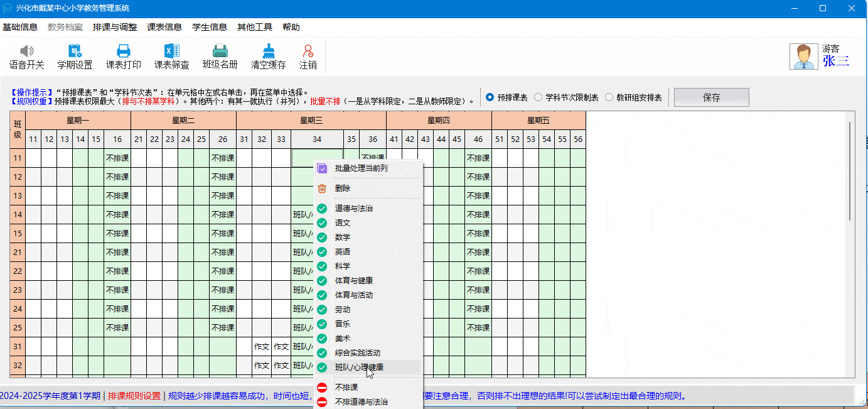Open the 排课与调整 menu

pos(115,27)
